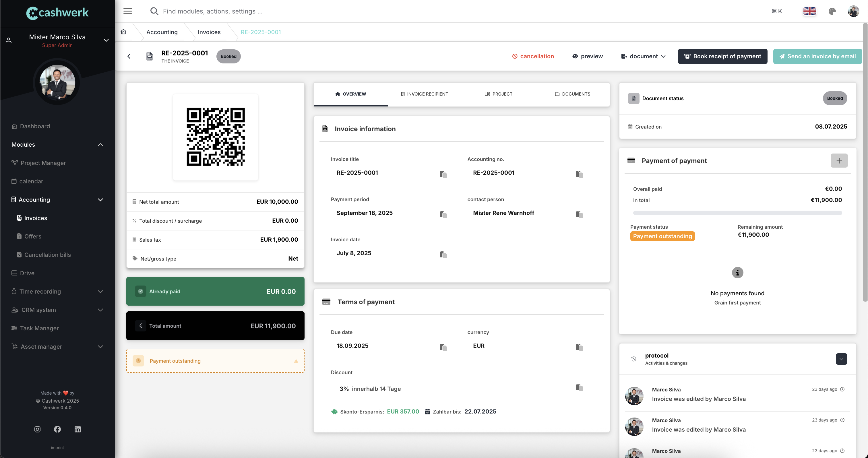Viewport: 868px width, 458px height.
Task: Click the preview button
Action: (x=587, y=56)
